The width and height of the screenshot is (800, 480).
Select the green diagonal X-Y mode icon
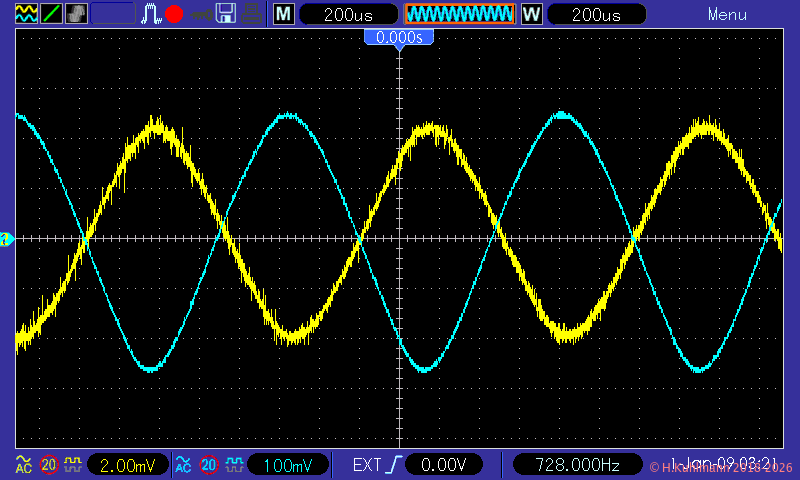[50, 14]
